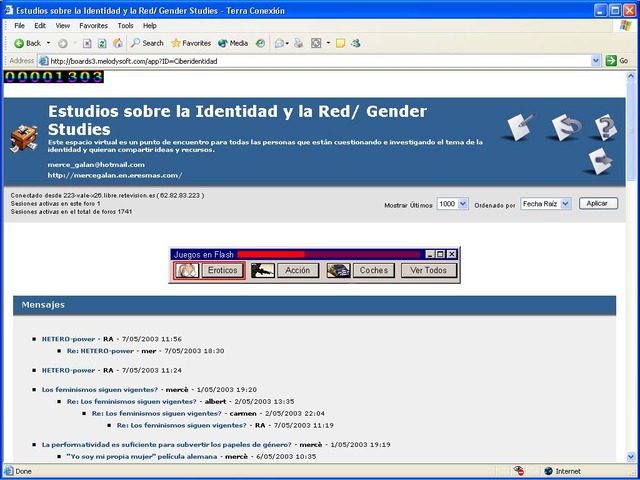Click the Aplicar button
Image resolution: width=640 pixels, height=480 pixels.
tap(598, 203)
